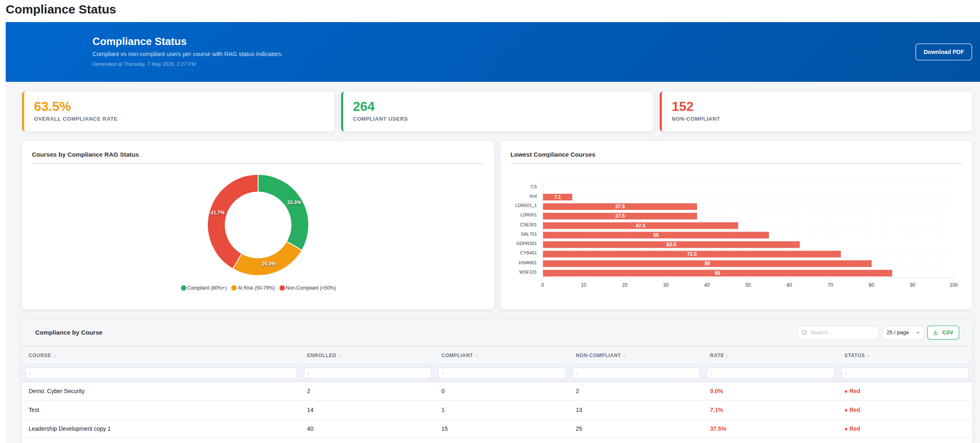Click the 37.5% rate value in the table

(718, 429)
